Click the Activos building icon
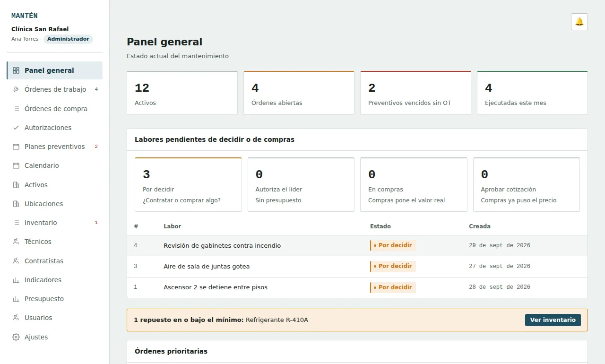The image size is (605, 364). (x=16, y=185)
